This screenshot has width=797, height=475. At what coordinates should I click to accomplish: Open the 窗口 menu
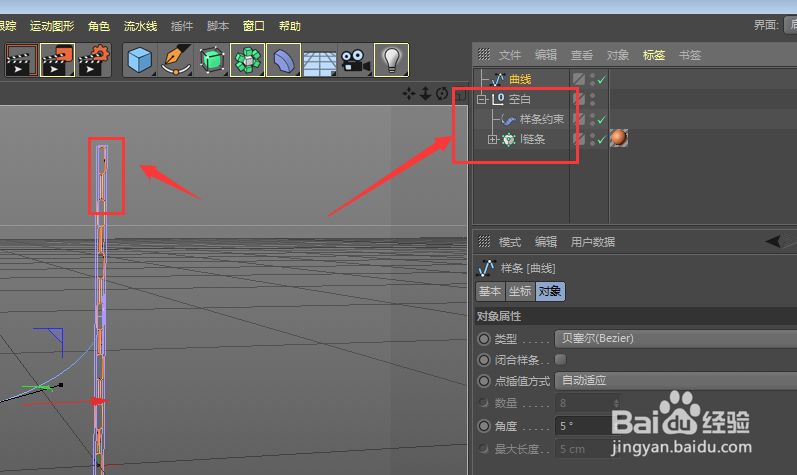tap(254, 26)
